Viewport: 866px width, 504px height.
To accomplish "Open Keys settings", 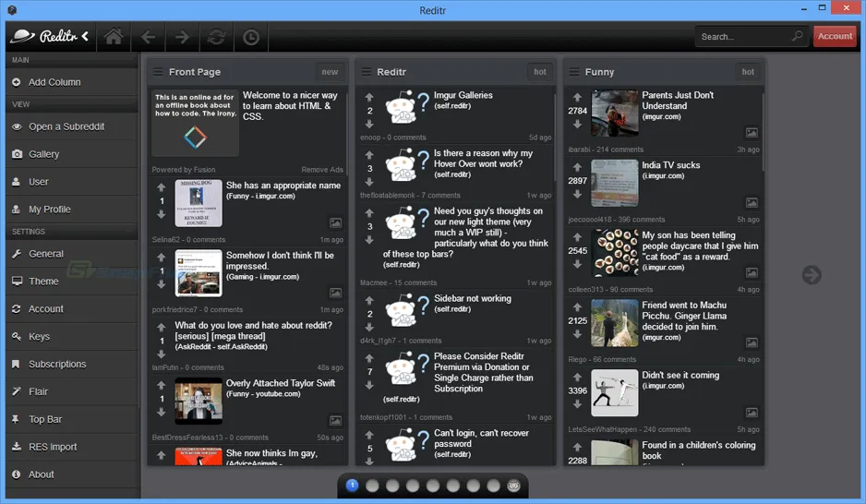I will coord(72,337).
